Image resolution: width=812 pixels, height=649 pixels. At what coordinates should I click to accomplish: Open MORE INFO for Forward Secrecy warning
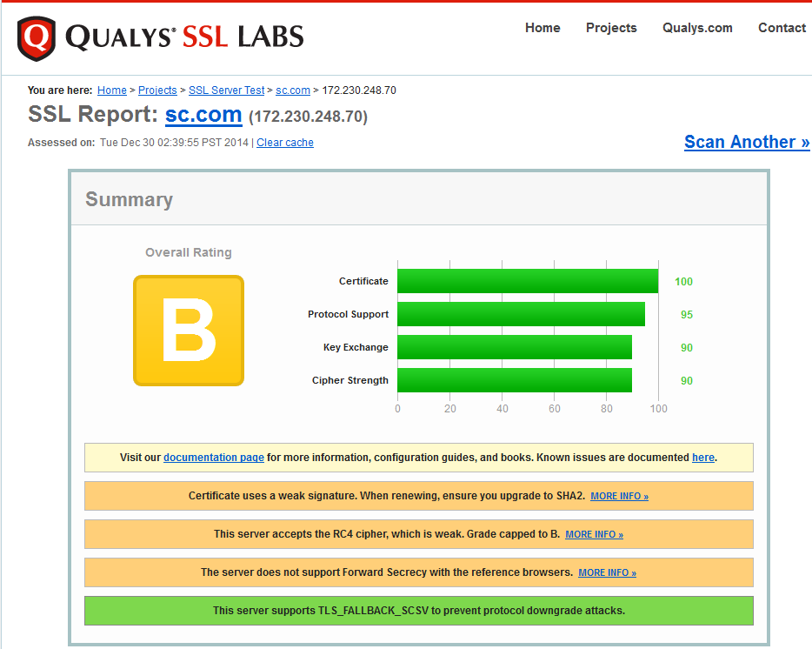pyautogui.click(x=607, y=572)
